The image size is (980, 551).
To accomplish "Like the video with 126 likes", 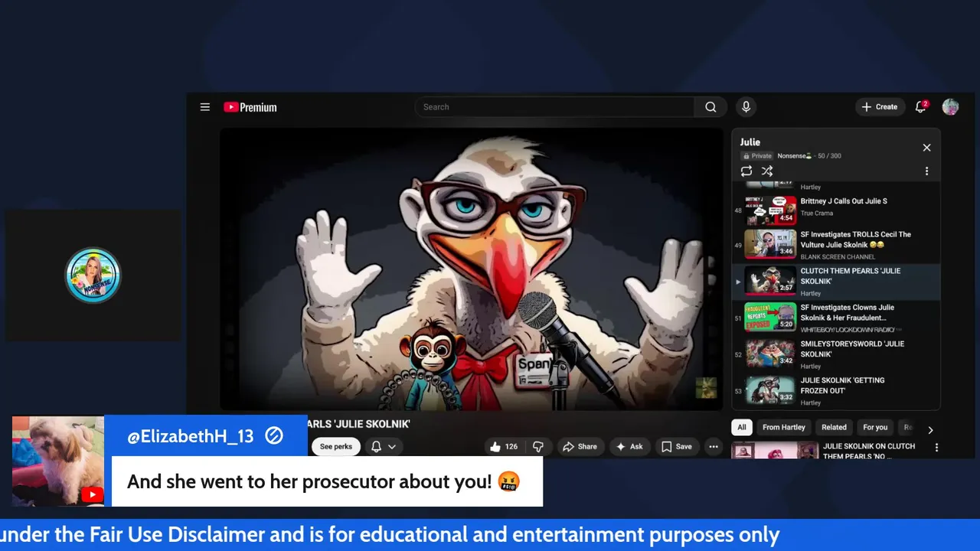I will tap(503, 447).
